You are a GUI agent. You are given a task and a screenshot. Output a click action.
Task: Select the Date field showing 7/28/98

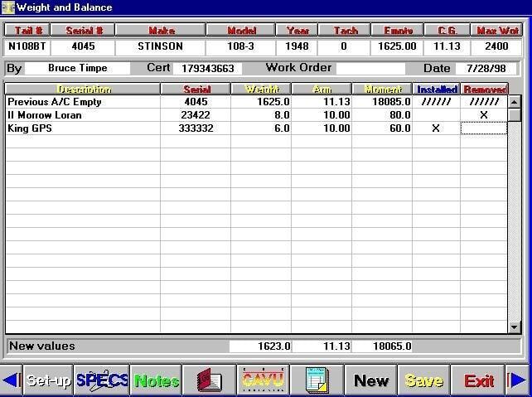(x=488, y=68)
